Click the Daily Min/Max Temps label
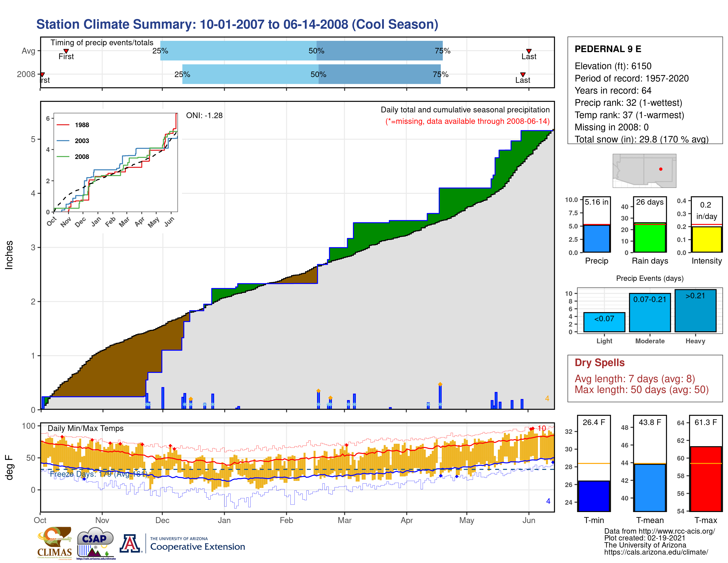 click(86, 428)
